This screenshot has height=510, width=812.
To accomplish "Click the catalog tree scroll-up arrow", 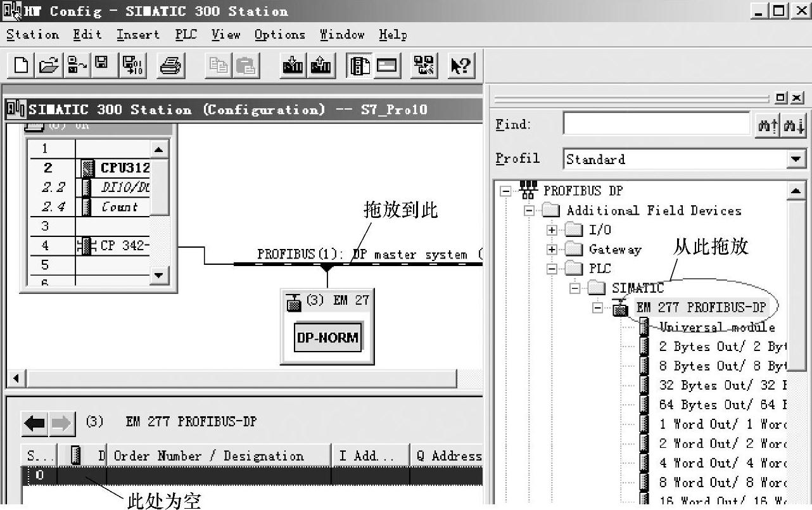I will click(x=796, y=191).
